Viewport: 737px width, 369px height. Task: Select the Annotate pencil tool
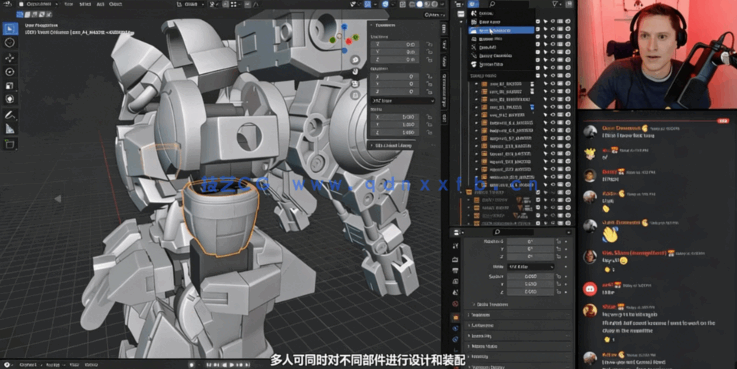[x=10, y=115]
